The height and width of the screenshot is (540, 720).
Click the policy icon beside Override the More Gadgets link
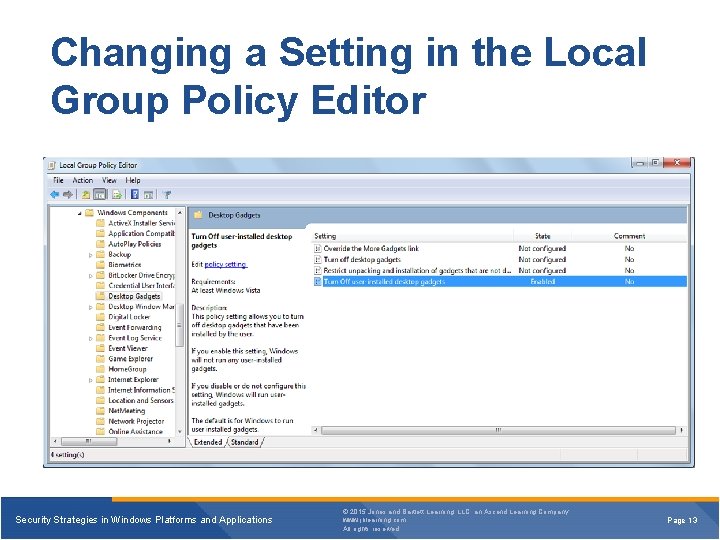[317, 248]
